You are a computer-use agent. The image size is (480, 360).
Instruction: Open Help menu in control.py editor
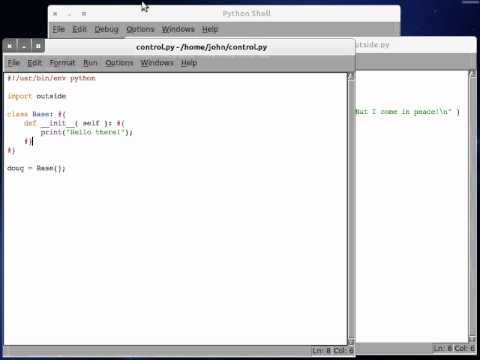(x=189, y=63)
